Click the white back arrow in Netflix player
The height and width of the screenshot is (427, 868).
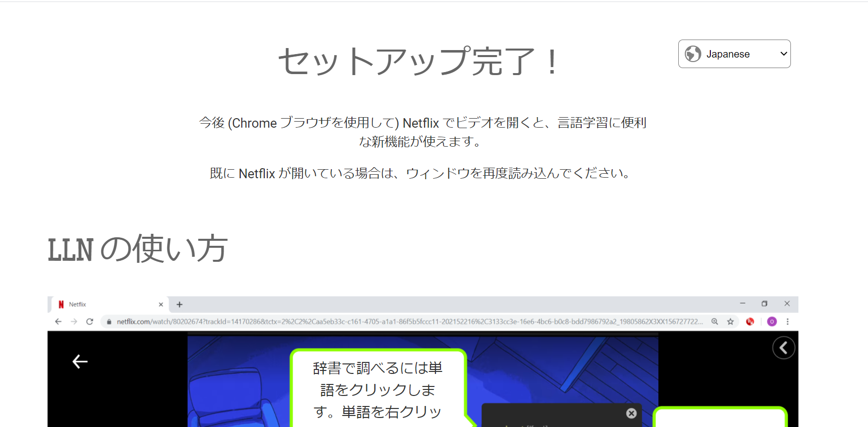click(80, 361)
